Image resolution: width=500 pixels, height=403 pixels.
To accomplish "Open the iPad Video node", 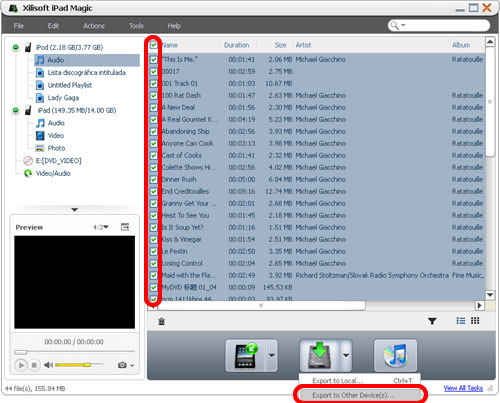I will coord(50,135).
